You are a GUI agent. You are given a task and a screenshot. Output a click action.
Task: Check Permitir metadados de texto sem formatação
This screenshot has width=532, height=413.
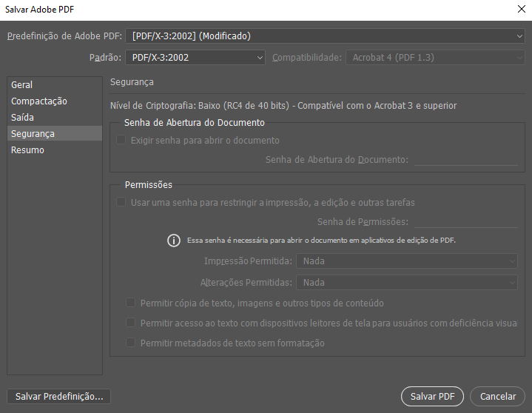(x=131, y=343)
